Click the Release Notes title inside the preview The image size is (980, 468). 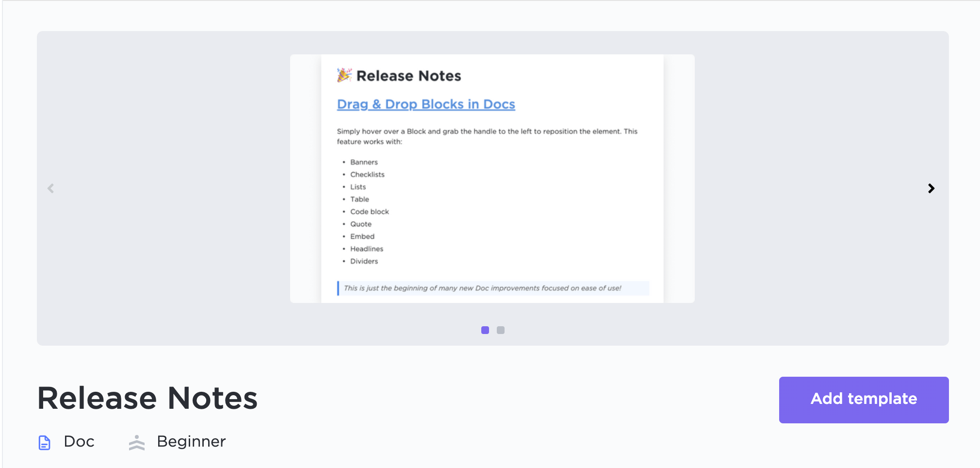click(x=408, y=76)
